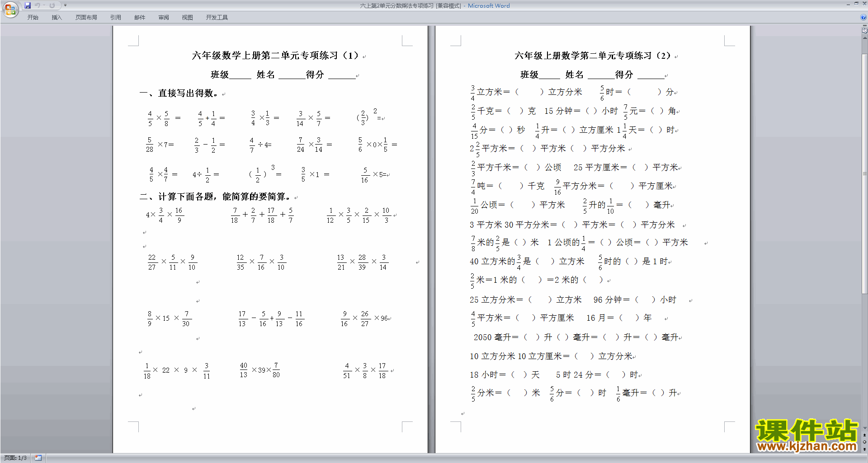Screen dimensions: 868x463
Task: Click the heading 一、直接写出得数。
Action: click(x=179, y=93)
